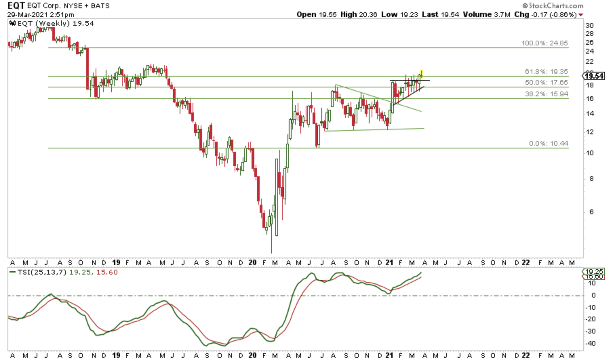This screenshot has width=615, height=364.
Task: Click the Last 19.54 quote in header
Action: click(440, 15)
